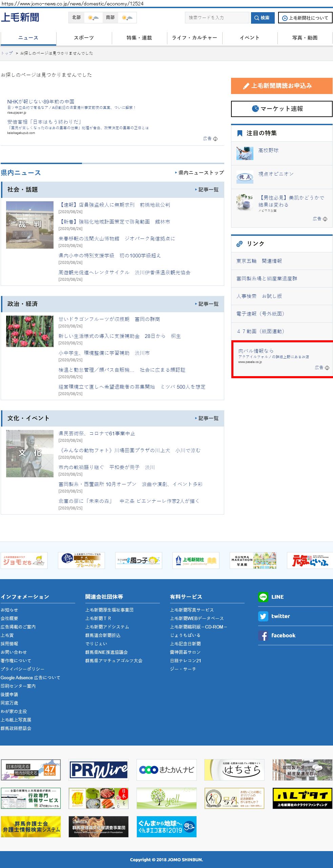Expand 記事一覧 for 政治・経済 section
The height and width of the screenshot is (868, 333).
(207, 304)
